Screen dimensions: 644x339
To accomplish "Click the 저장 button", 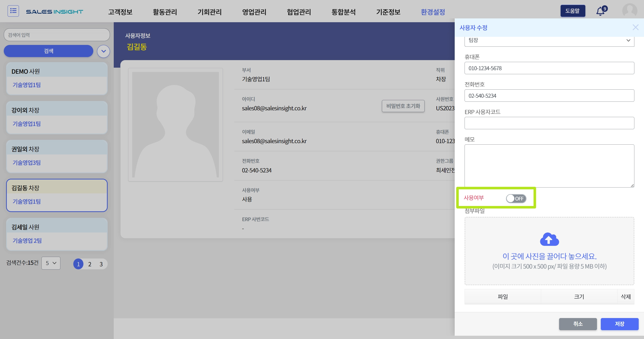I will (x=619, y=324).
